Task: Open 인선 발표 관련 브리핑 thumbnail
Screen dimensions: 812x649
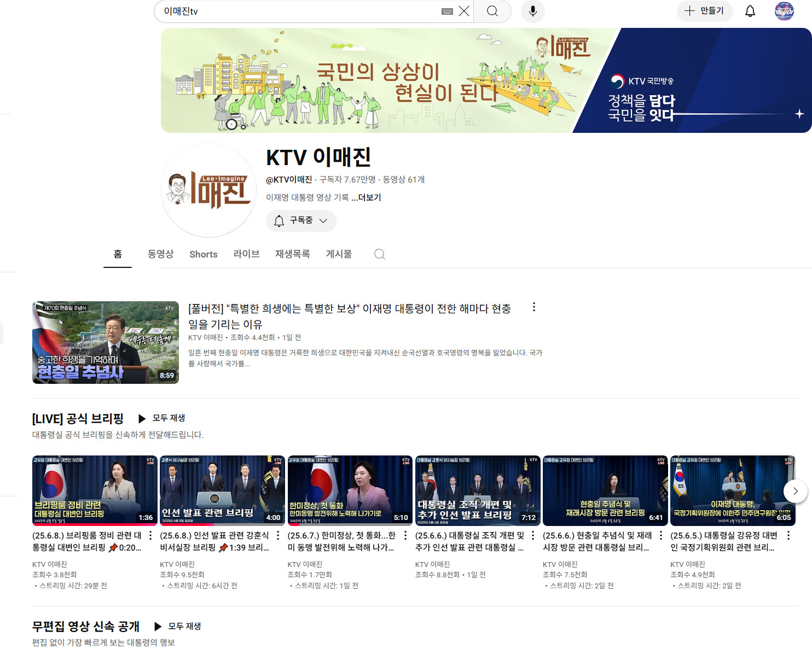Action: tap(222, 490)
